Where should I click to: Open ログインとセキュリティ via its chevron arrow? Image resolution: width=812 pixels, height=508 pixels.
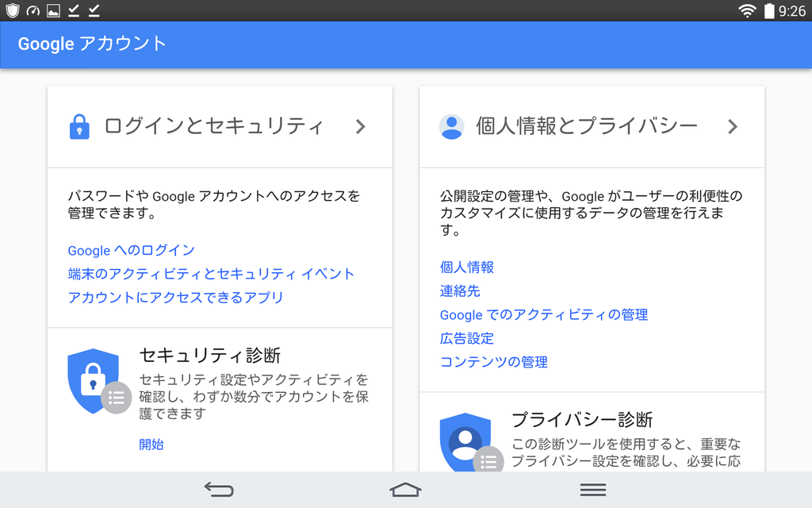point(361,126)
